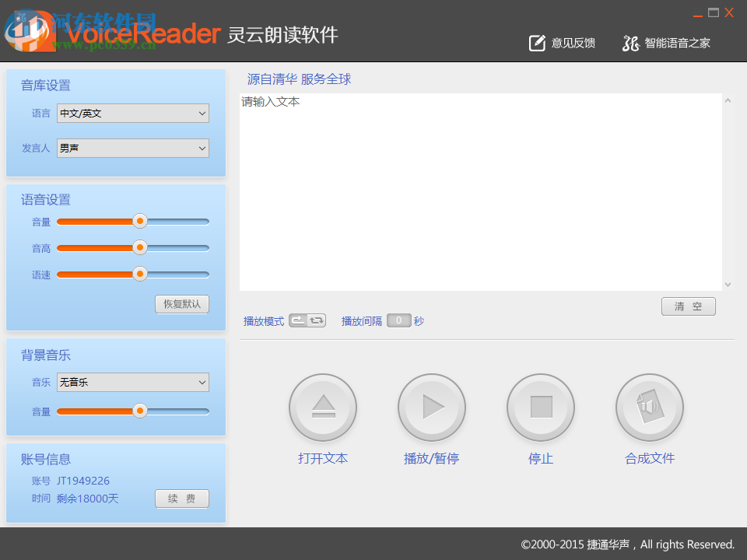Click the 打开文本 open file icon
This screenshot has height=560, width=747.
tap(322, 407)
